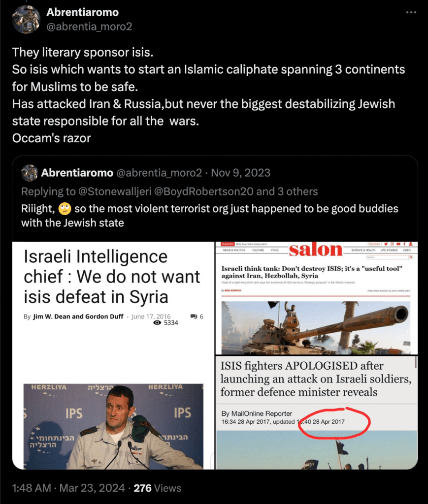Click the Nov 9, 2023 quoted tweet date
The image size is (428, 504).
240,173
